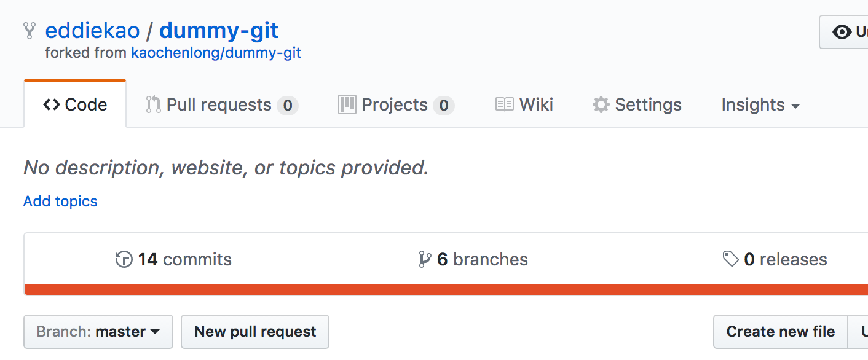Click the fork icon beside the repository name
Screen dimensions: 868x360
click(x=30, y=31)
